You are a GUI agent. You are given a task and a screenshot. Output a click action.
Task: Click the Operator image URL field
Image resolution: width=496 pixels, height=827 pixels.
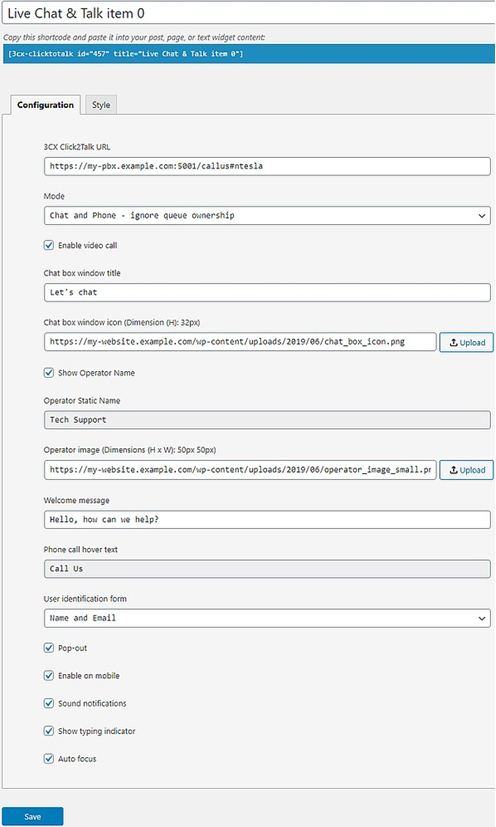click(240, 470)
